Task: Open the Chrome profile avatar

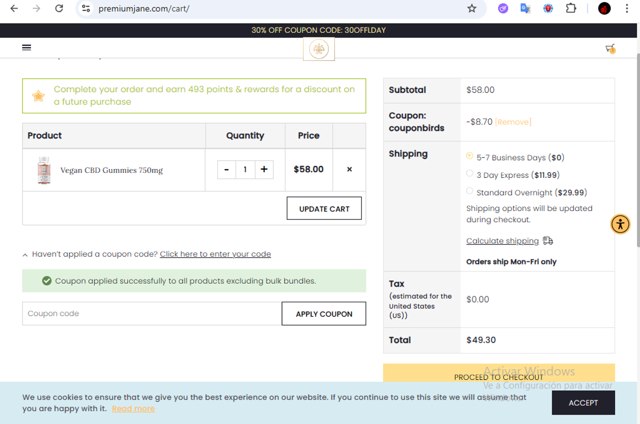Action: [604, 8]
